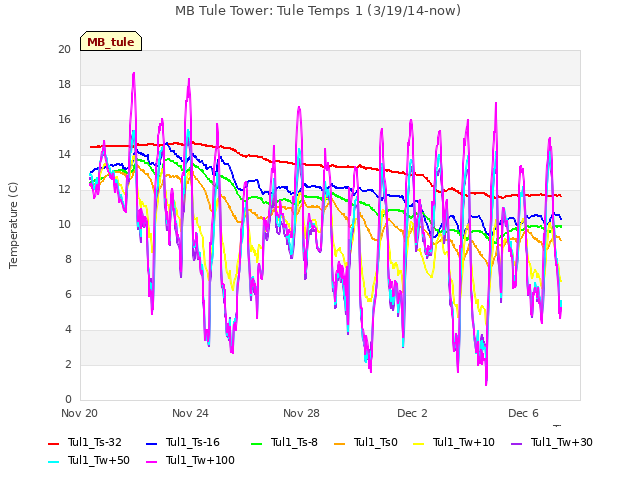Click the MB_tule label box
Screen dimensions: 640x480
click(x=111, y=42)
